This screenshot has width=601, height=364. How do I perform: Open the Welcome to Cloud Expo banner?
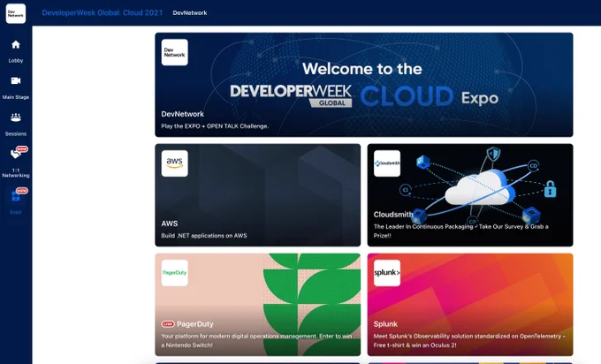[364, 85]
